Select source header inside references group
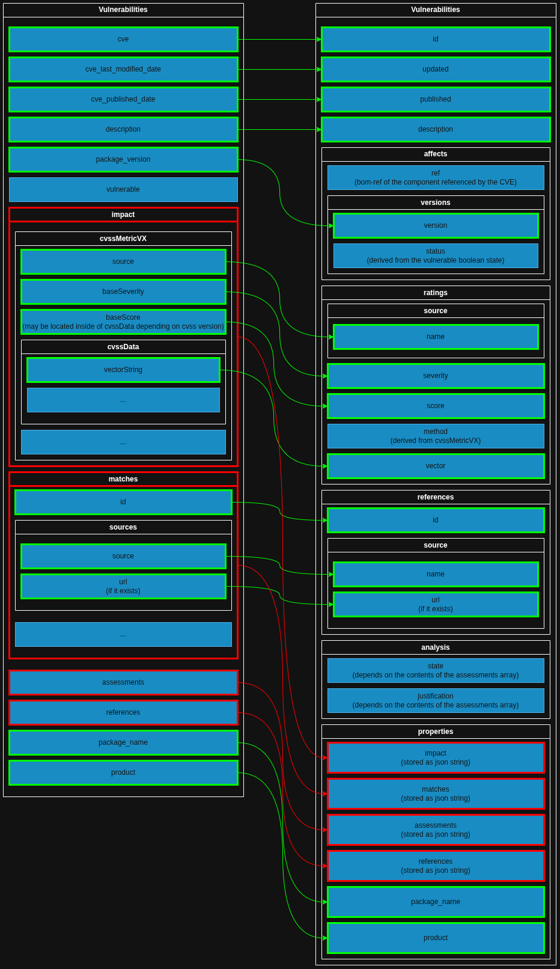 (436, 545)
